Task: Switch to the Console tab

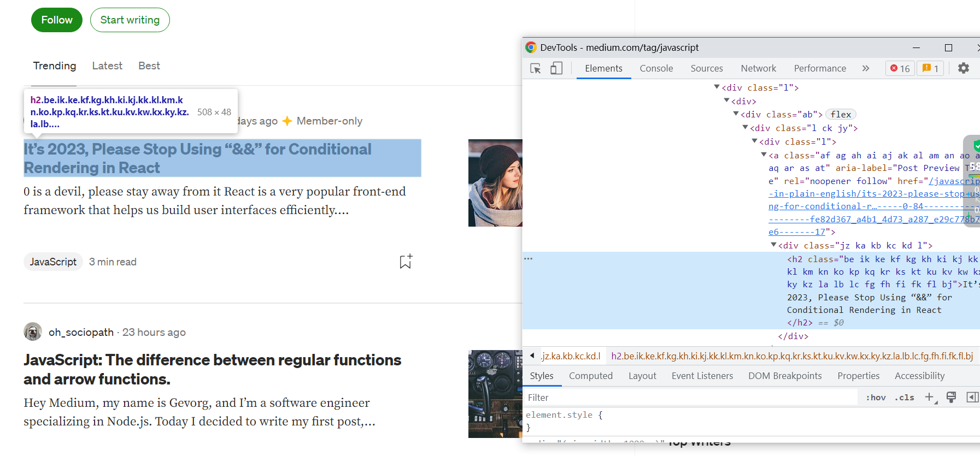Action: 656,68
